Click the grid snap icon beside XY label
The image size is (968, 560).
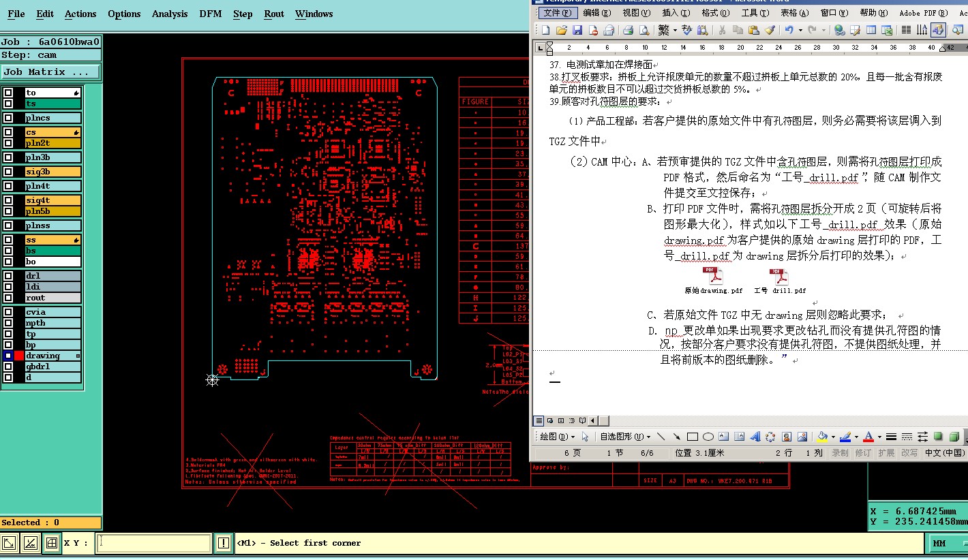pyautogui.click(x=51, y=543)
